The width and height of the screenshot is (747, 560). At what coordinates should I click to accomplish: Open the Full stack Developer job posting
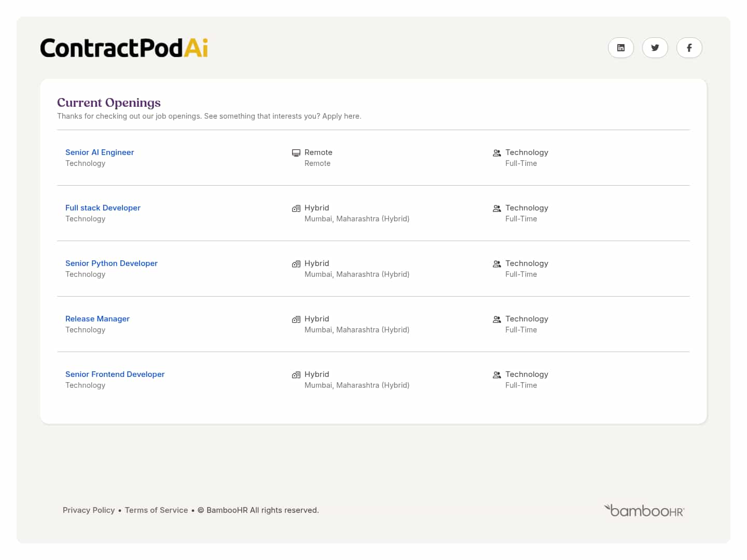pos(103,208)
